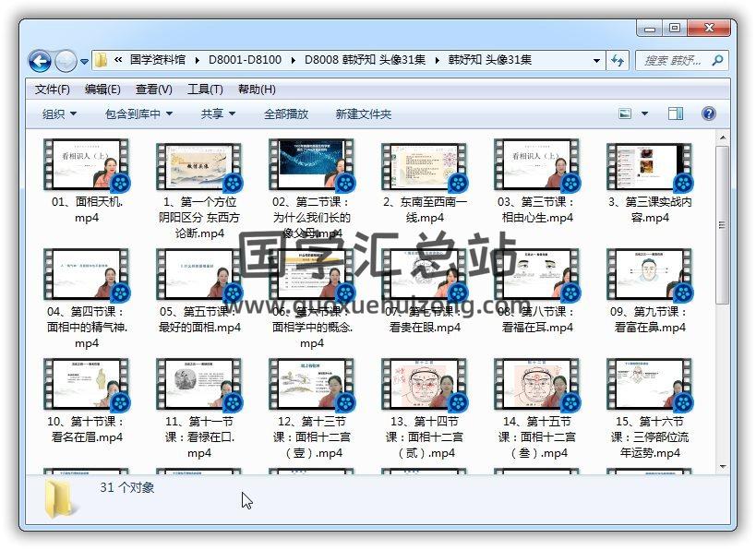
Task: Click the folder icon in address bar
Action: pos(101,60)
